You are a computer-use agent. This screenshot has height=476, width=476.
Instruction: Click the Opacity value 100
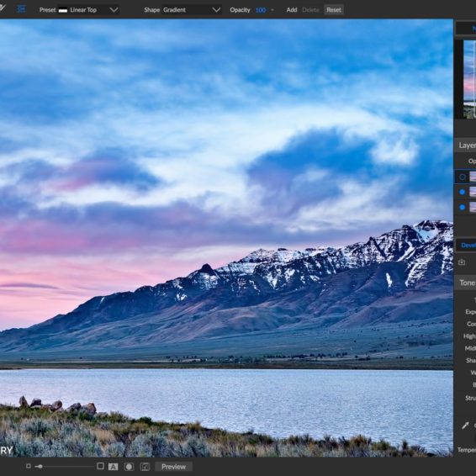click(261, 10)
